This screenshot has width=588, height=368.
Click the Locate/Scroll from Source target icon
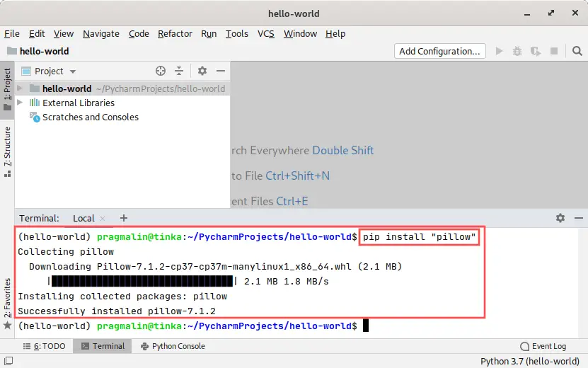[161, 71]
